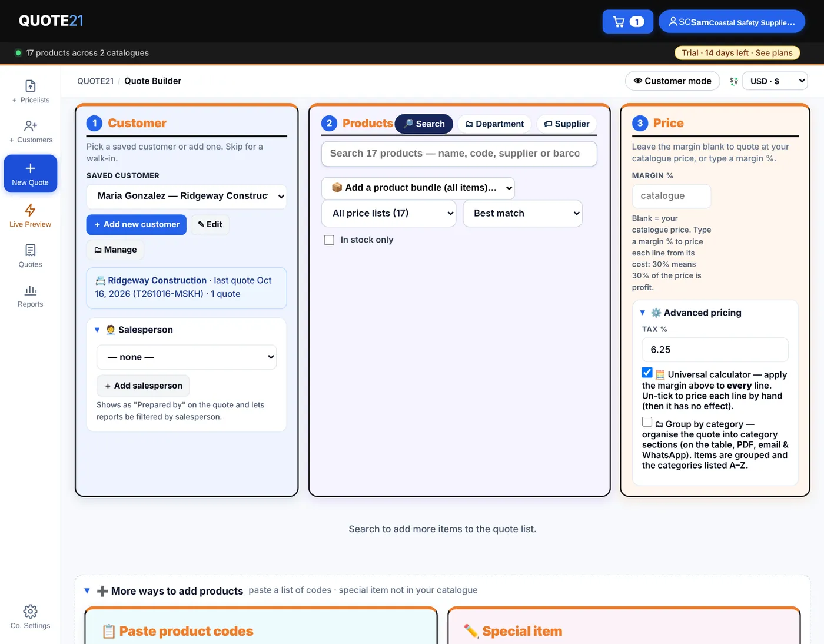
Task: Start a New Quote from sidebar
Action: (x=31, y=174)
